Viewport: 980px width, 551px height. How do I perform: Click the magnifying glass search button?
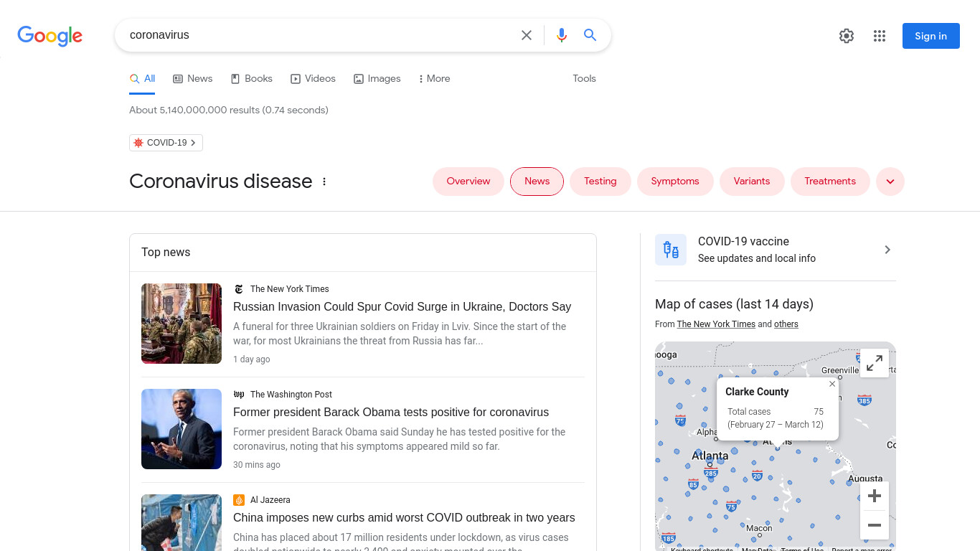point(590,35)
